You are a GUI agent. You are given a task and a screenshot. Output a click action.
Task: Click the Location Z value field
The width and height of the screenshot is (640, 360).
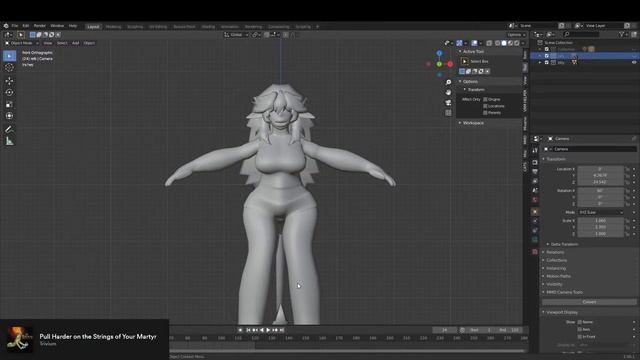(600, 182)
